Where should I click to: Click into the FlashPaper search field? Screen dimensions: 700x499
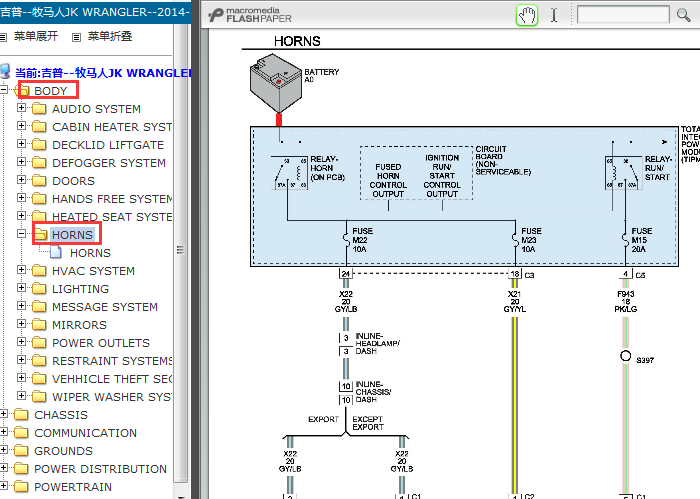pos(623,14)
